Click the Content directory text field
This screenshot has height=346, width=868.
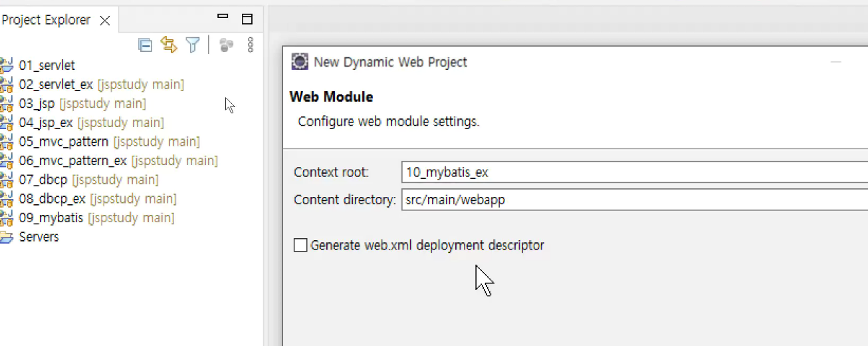click(635, 200)
